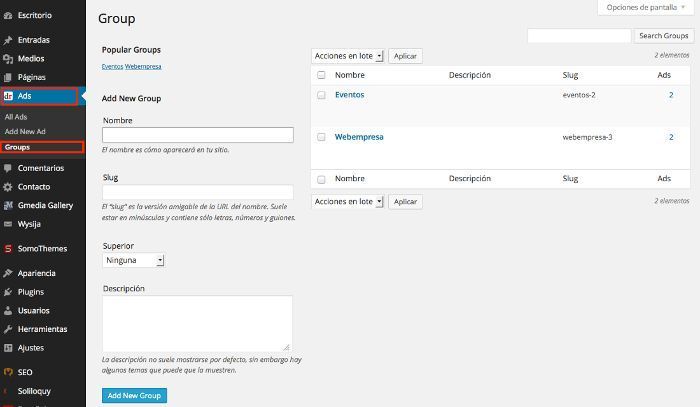Check the Webempresa row checkbox
700x407 pixels.
tap(321, 137)
